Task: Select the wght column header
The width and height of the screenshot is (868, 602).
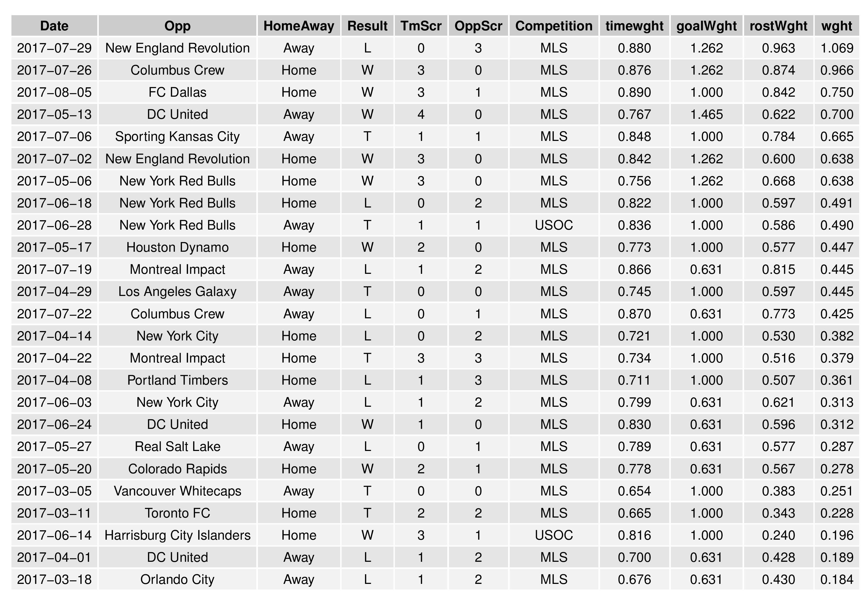Action: click(837, 26)
